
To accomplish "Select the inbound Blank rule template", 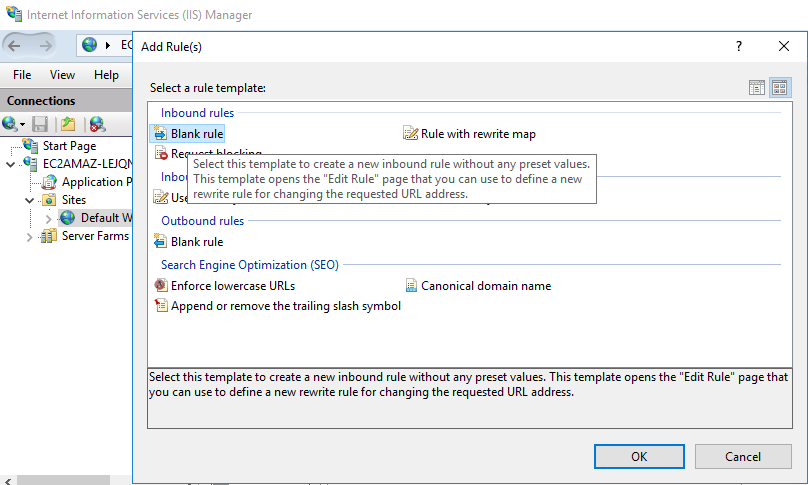I will [196, 133].
